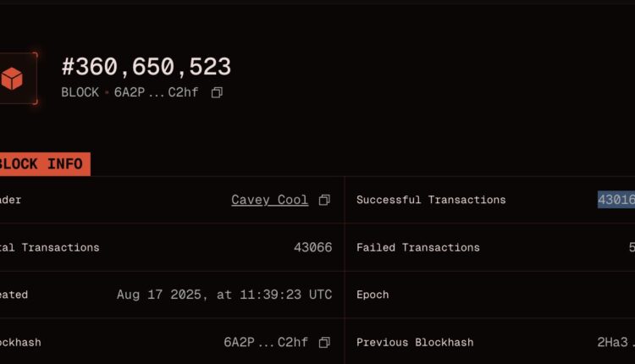This screenshot has width=635, height=364.
Task: Copy the Blockhash row value
Action: 324,343
